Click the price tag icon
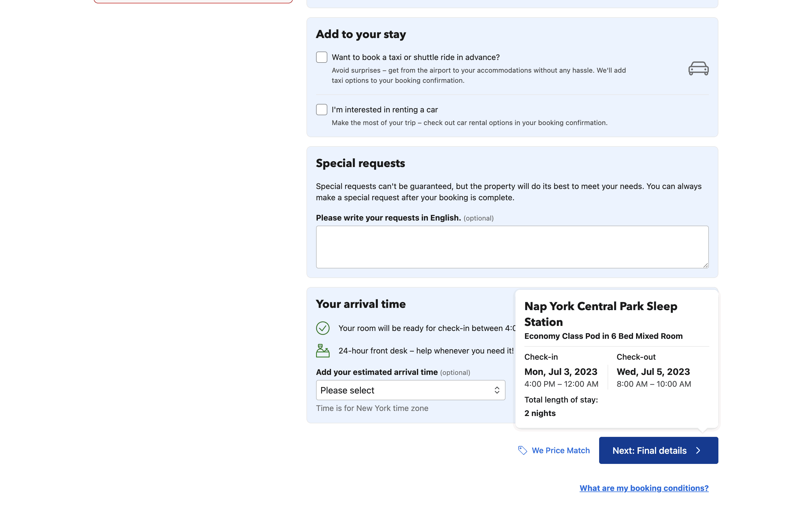812x507 pixels. pyautogui.click(x=522, y=450)
